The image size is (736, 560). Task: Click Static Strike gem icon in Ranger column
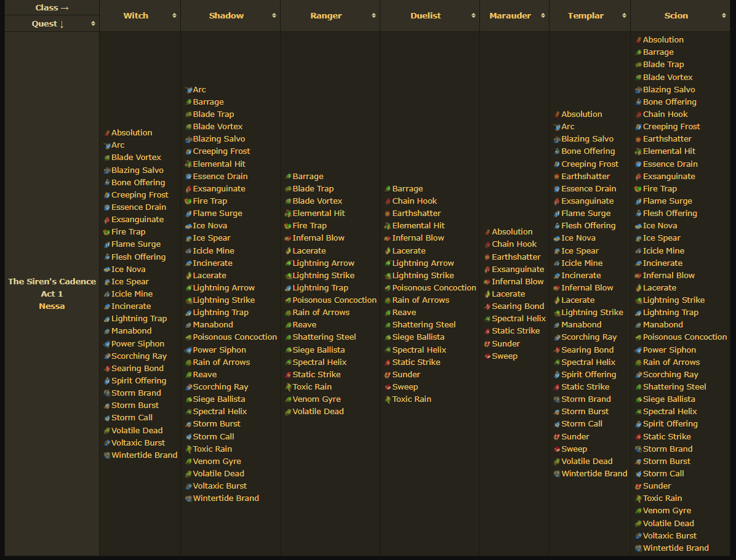[288, 375]
